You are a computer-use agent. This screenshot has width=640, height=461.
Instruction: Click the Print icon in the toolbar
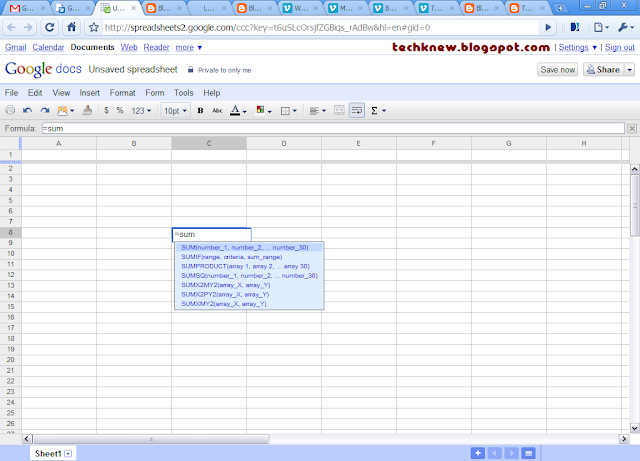pyautogui.click(x=10, y=110)
